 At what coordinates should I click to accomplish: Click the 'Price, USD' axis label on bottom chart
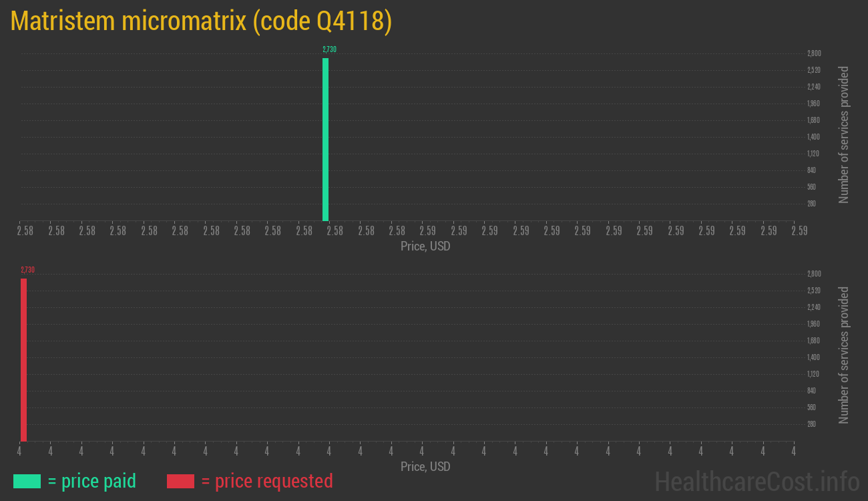click(x=425, y=466)
